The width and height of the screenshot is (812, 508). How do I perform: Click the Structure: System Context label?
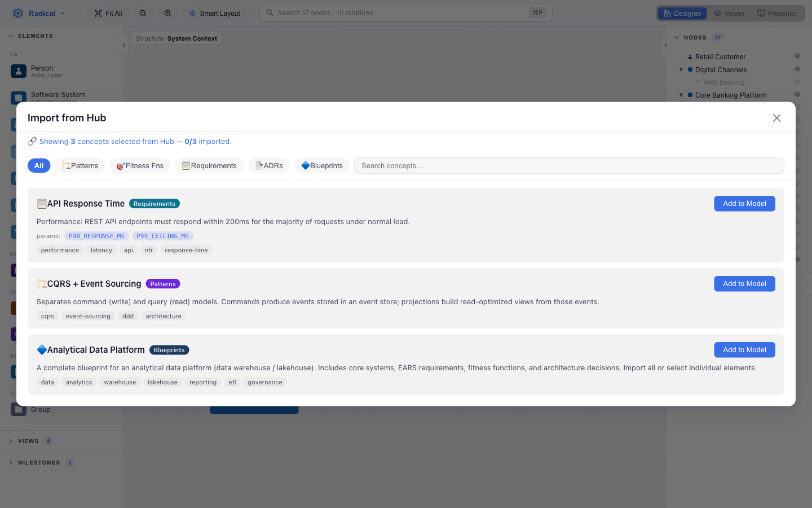click(176, 38)
